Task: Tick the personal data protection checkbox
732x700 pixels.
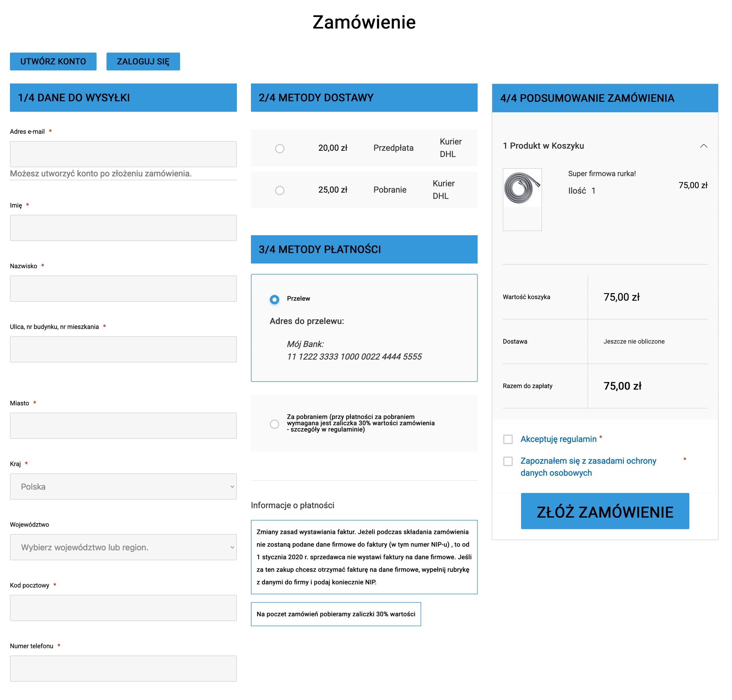Action: click(x=507, y=461)
